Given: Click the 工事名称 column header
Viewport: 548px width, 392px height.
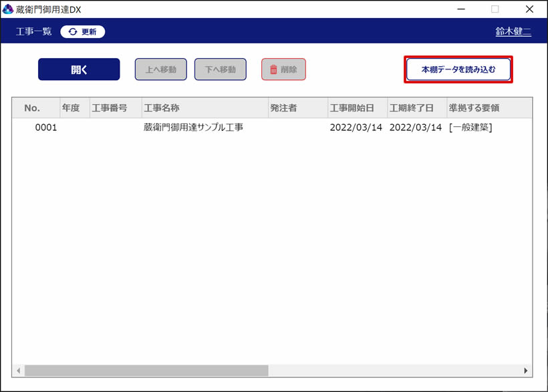Looking at the screenshot, I should [205, 108].
